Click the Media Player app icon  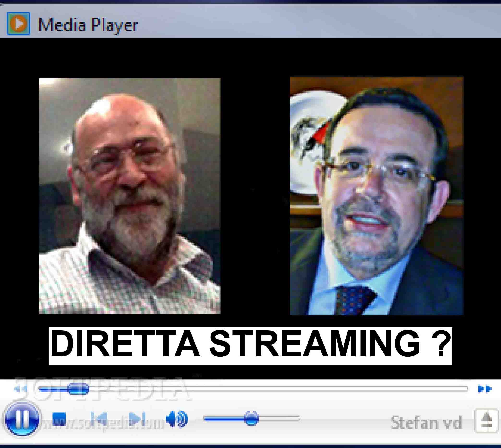click(x=18, y=24)
